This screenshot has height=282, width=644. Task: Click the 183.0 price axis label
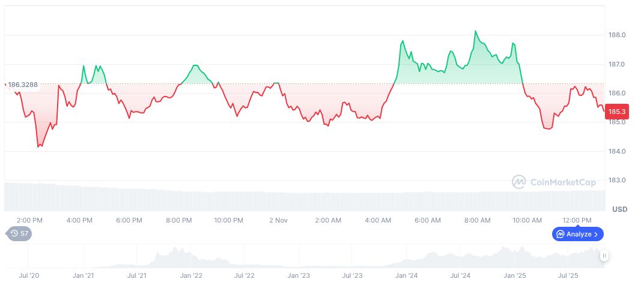618,180
